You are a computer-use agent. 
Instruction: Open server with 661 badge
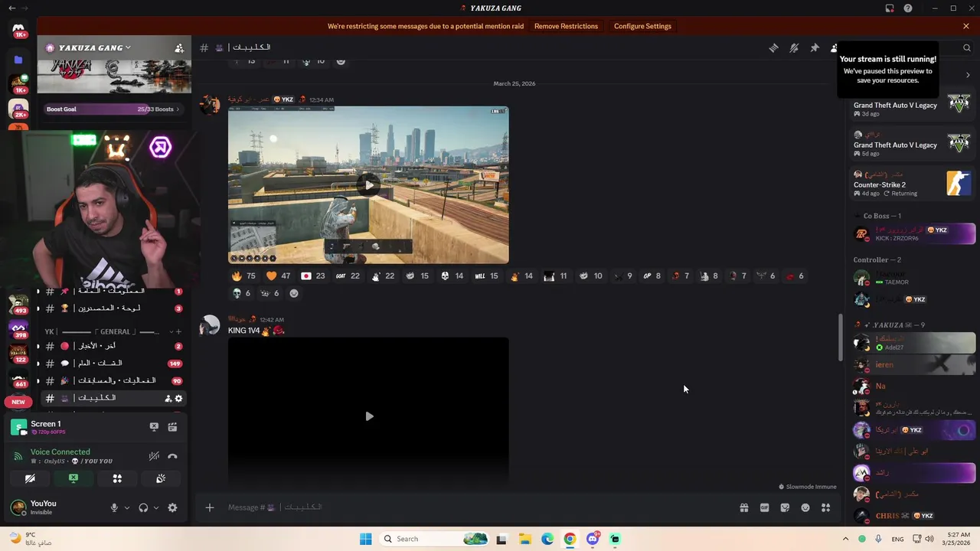pos(18,379)
